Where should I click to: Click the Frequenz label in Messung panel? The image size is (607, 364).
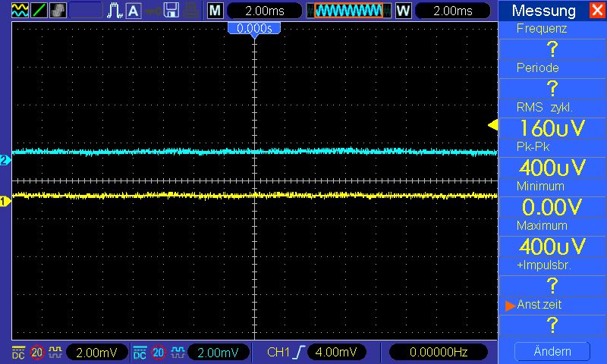tap(542, 29)
